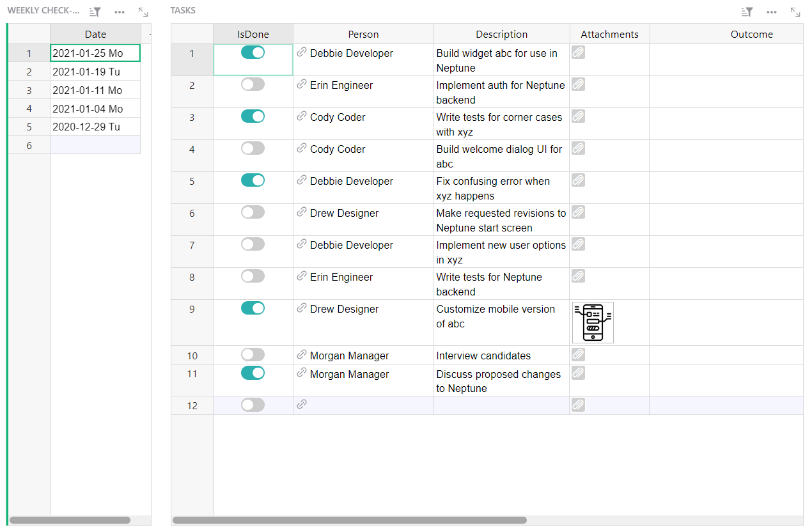Open the sort and filter menu for TASKS
812x532 pixels.
(746, 12)
